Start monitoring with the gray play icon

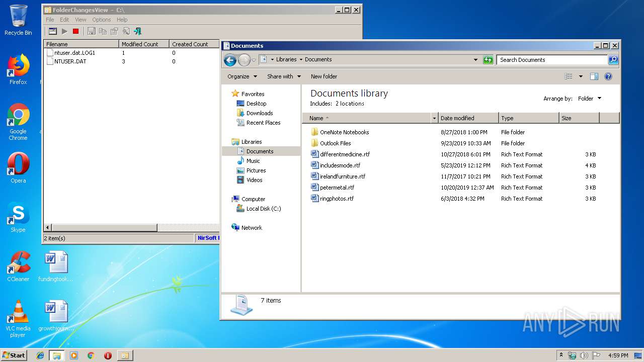coord(64,31)
